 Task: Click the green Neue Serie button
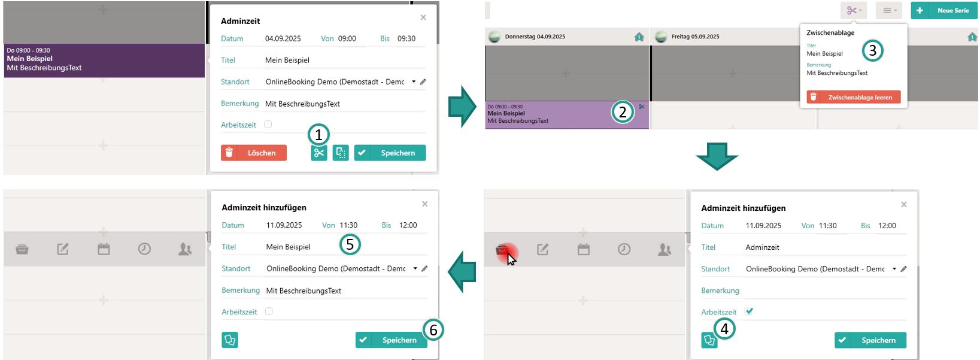(x=944, y=11)
